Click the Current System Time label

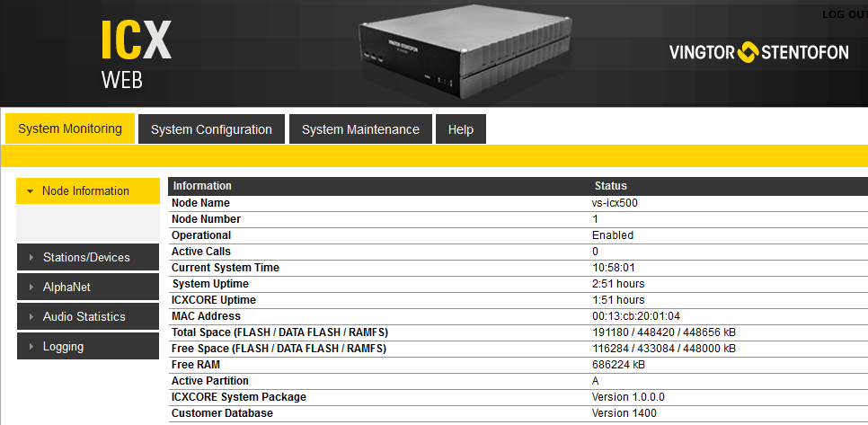(226, 268)
